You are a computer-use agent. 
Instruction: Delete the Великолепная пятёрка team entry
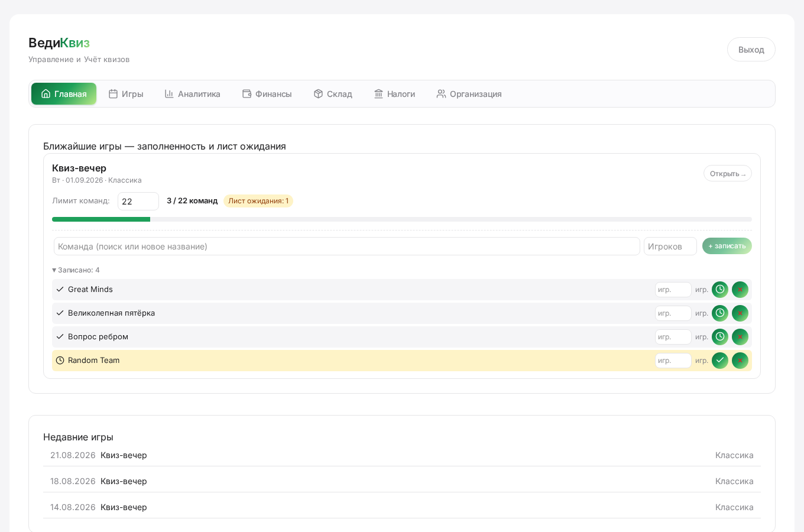click(x=740, y=313)
